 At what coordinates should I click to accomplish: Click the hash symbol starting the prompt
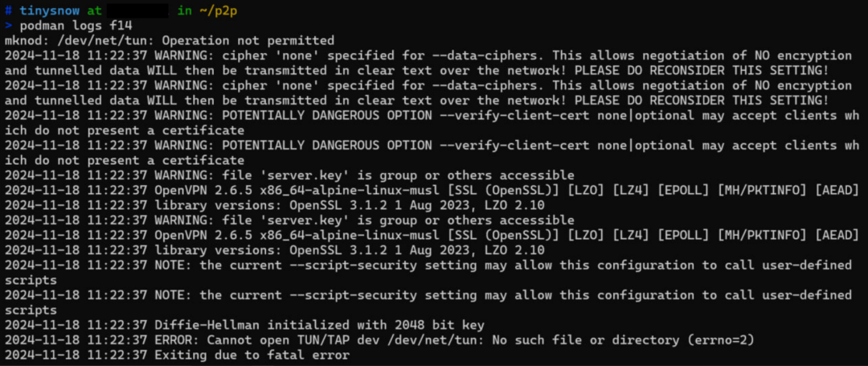7,11
